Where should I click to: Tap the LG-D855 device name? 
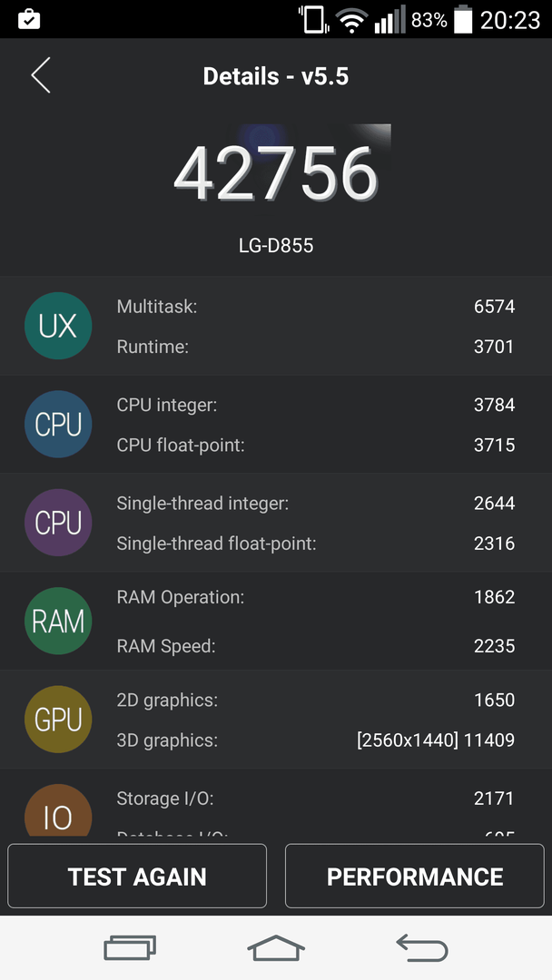click(276, 245)
